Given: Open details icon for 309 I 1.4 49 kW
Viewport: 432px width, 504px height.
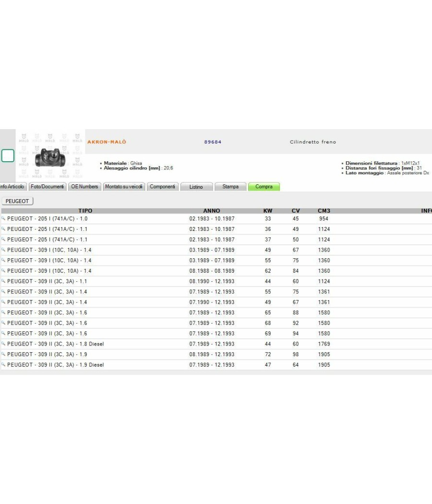Looking at the screenshot, I should tap(3, 250).
